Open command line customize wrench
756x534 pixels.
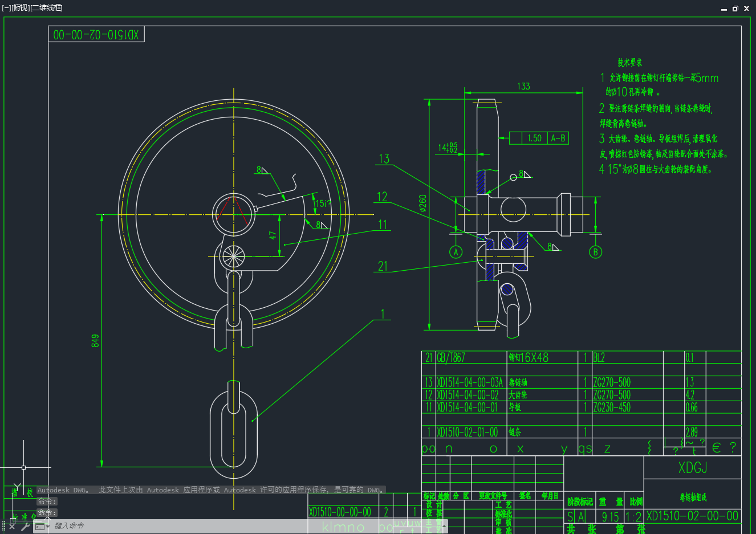[x=25, y=527]
